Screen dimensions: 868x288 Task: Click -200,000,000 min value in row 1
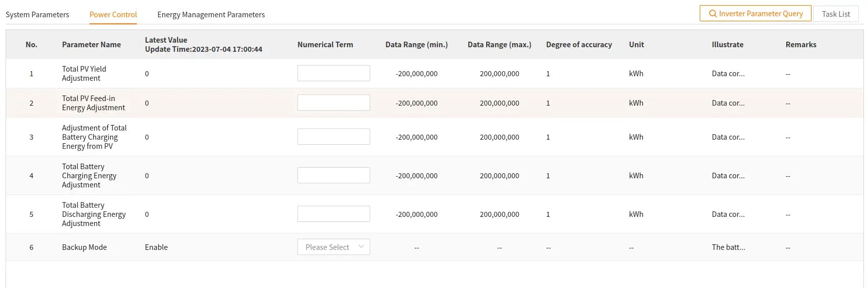pyautogui.click(x=416, y=74)
